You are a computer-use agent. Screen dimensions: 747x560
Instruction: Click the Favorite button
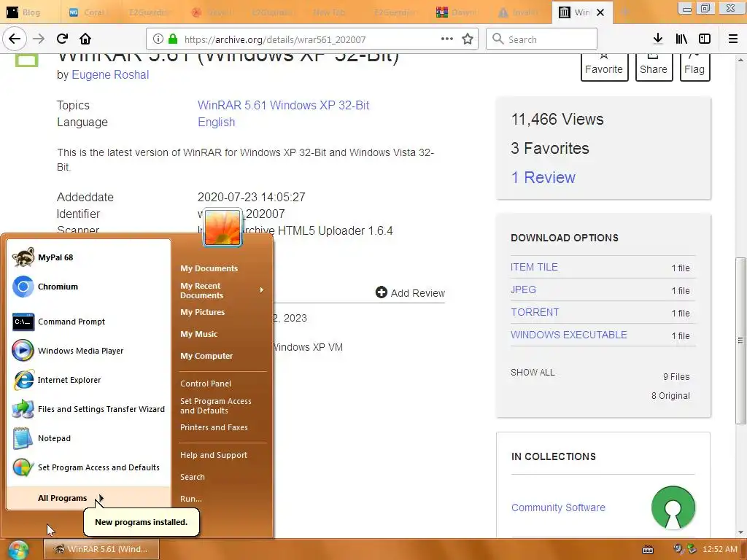coord(604,66)
